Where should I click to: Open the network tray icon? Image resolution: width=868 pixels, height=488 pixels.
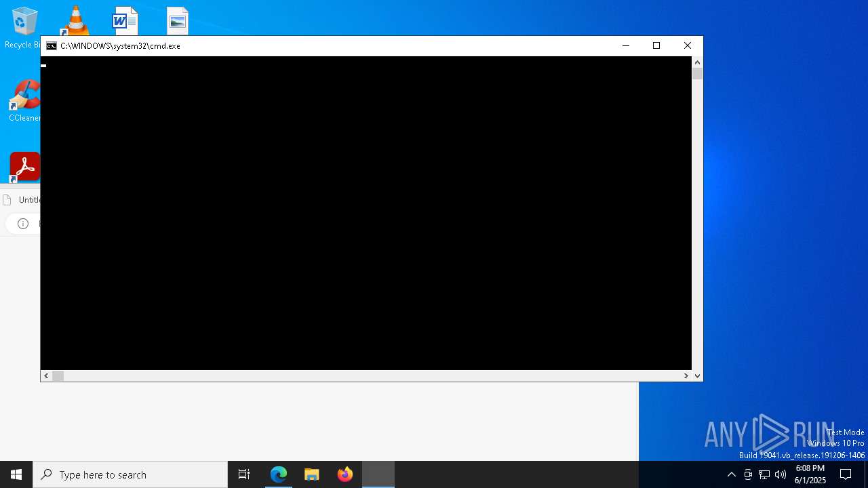(764, 474)
